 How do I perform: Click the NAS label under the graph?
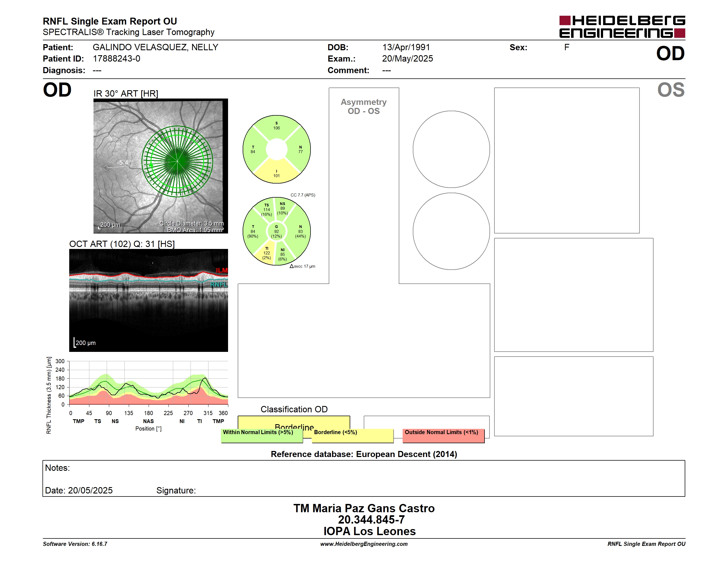click(x=148, y=421)
